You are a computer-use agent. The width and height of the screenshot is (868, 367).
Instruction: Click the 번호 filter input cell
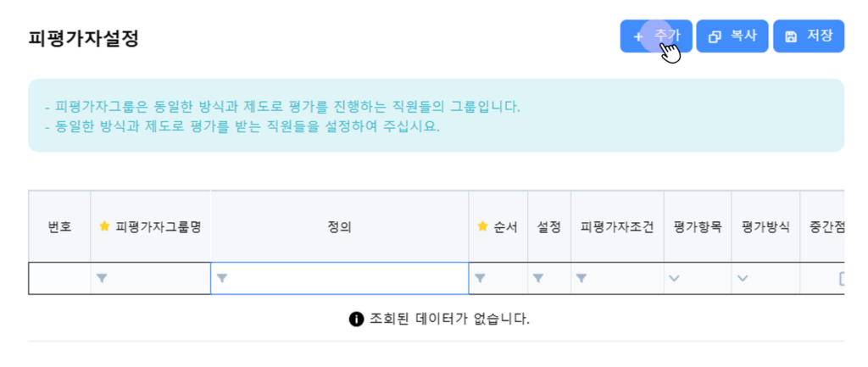59,278
